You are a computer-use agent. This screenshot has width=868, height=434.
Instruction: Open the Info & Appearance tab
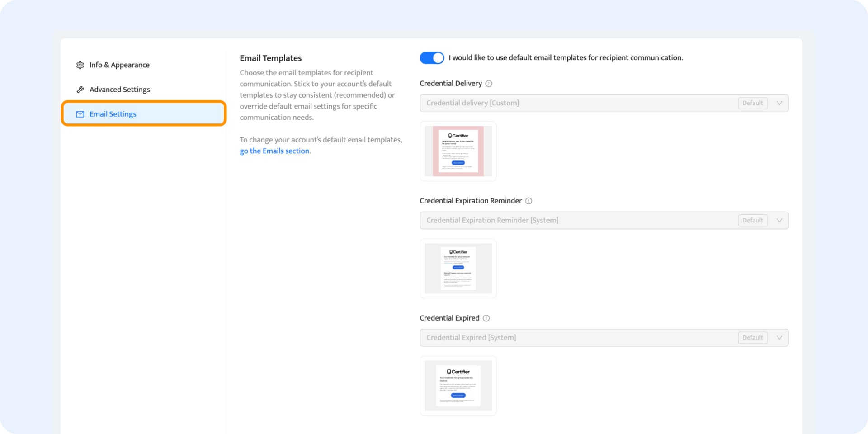tap(119, 65)
